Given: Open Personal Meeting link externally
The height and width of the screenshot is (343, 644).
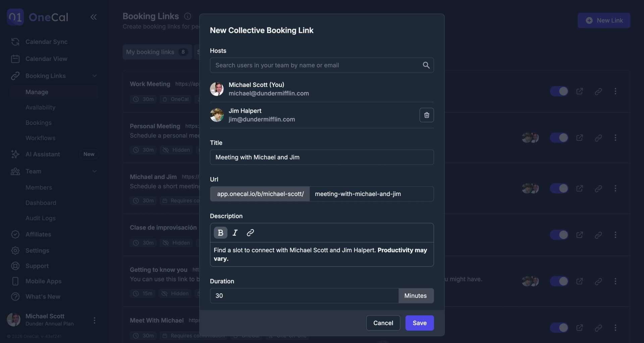Looking at the screenshot, I should point(580,138).
